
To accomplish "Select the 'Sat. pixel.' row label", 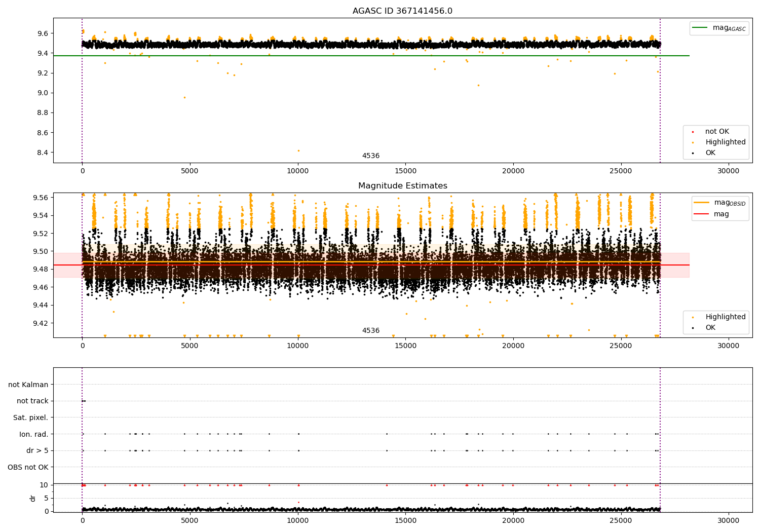I will [x=31, y=417].
